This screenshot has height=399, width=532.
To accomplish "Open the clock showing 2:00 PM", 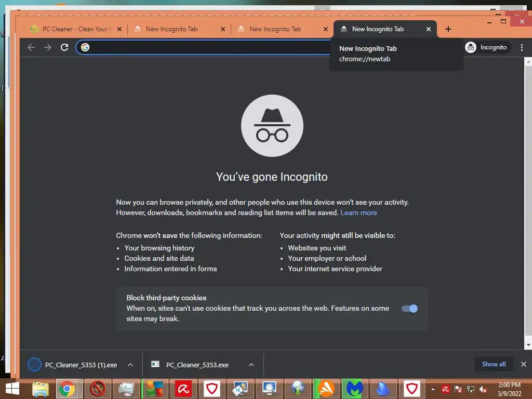I will (509, 389).
